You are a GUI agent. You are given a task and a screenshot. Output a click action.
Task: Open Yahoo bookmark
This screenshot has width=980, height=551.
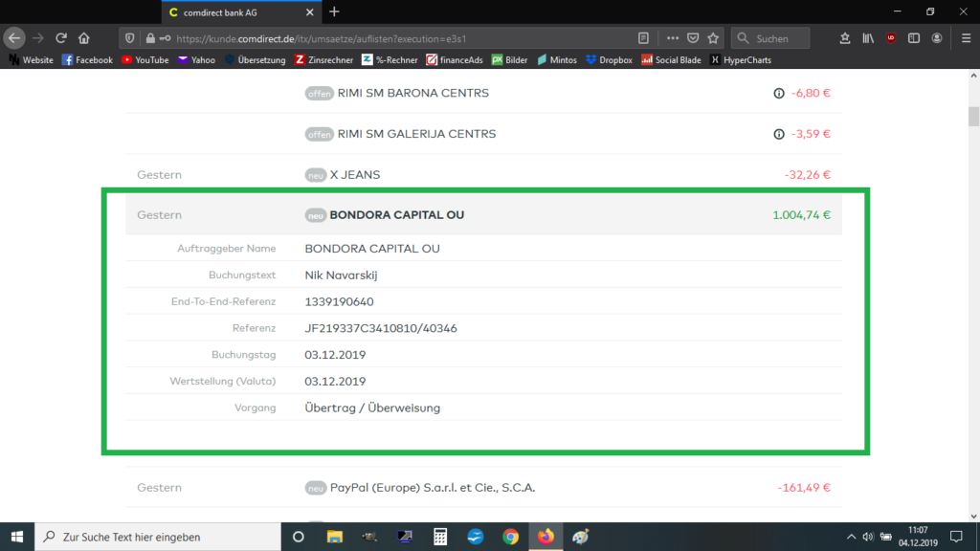pyautogui.click(x=196, y=60)
